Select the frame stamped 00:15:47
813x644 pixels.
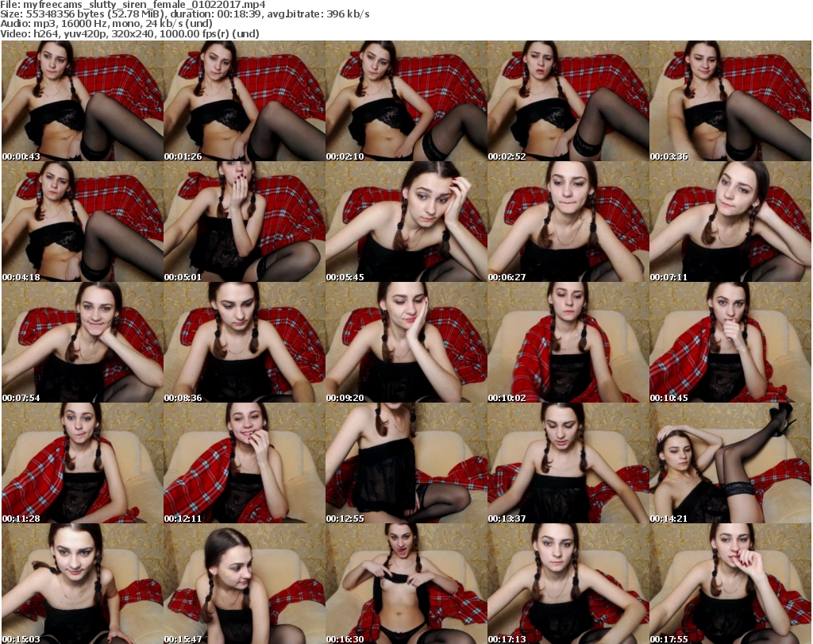point(245,584)
